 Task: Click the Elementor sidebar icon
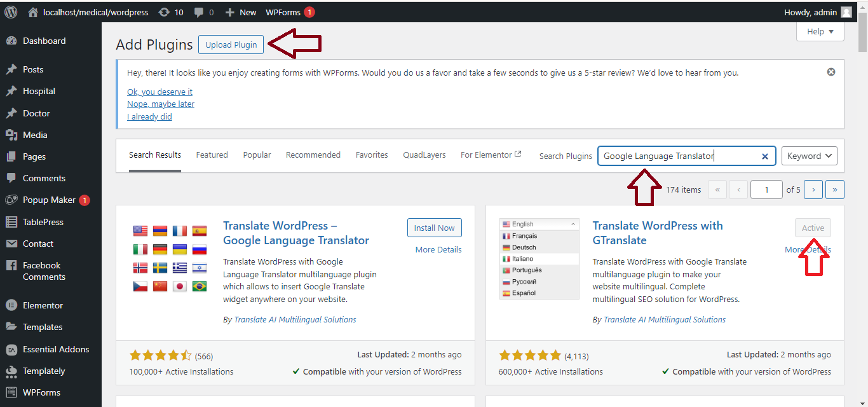click(11, 305)
